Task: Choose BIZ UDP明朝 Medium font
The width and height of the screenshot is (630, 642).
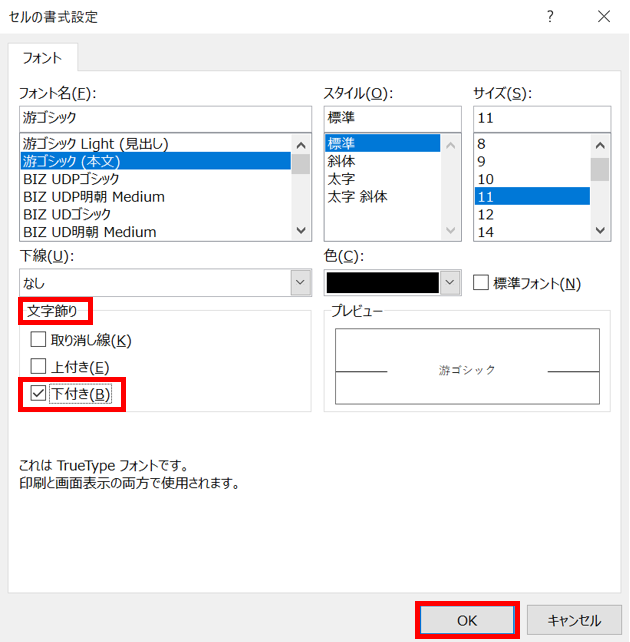Action: coord(156,197)
